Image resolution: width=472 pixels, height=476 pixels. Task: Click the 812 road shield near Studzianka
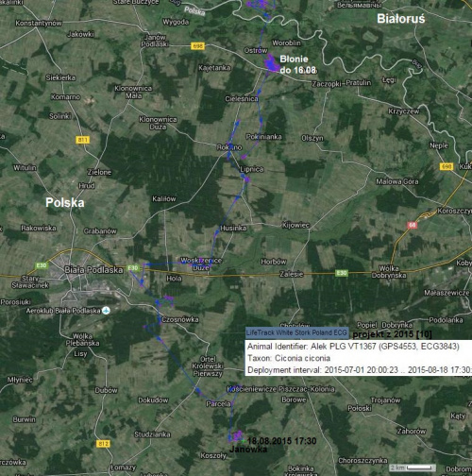[x=103, y=444]
